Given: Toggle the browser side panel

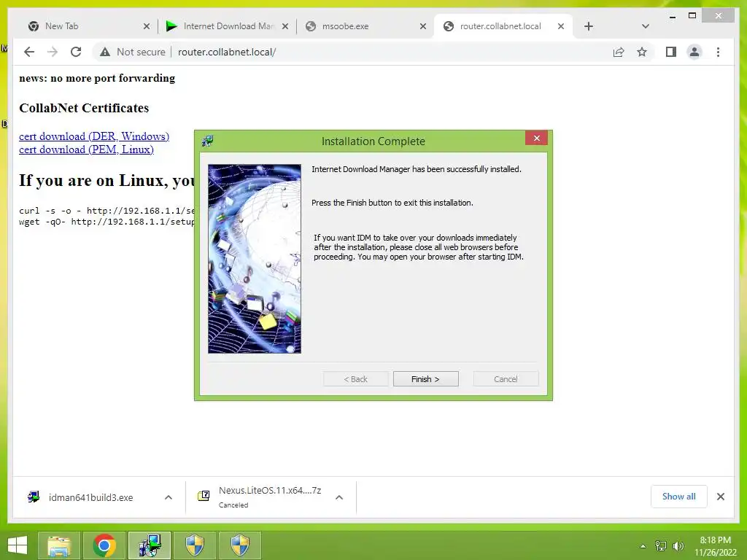Looking at the screenshot, I should (x=671, y=52).
